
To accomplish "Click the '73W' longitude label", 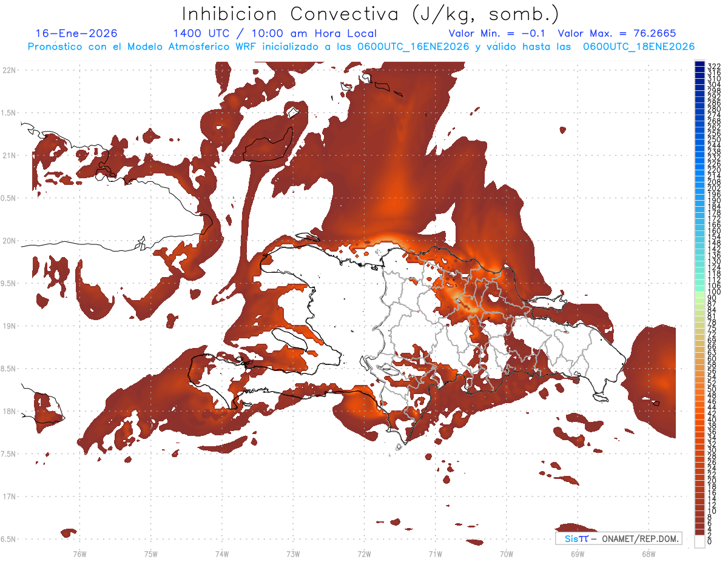I will pos(293,554).
